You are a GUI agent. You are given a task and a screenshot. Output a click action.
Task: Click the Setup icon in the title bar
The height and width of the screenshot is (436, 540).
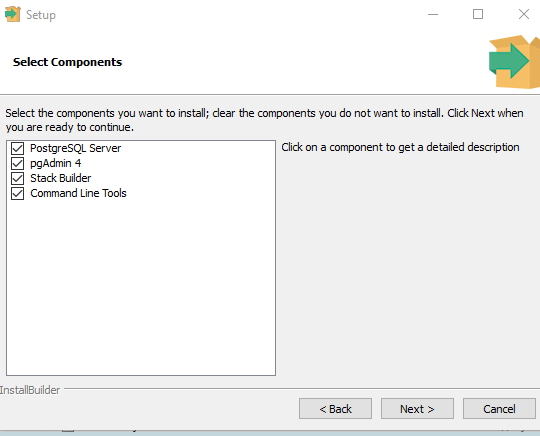click(x=12, y=14)
